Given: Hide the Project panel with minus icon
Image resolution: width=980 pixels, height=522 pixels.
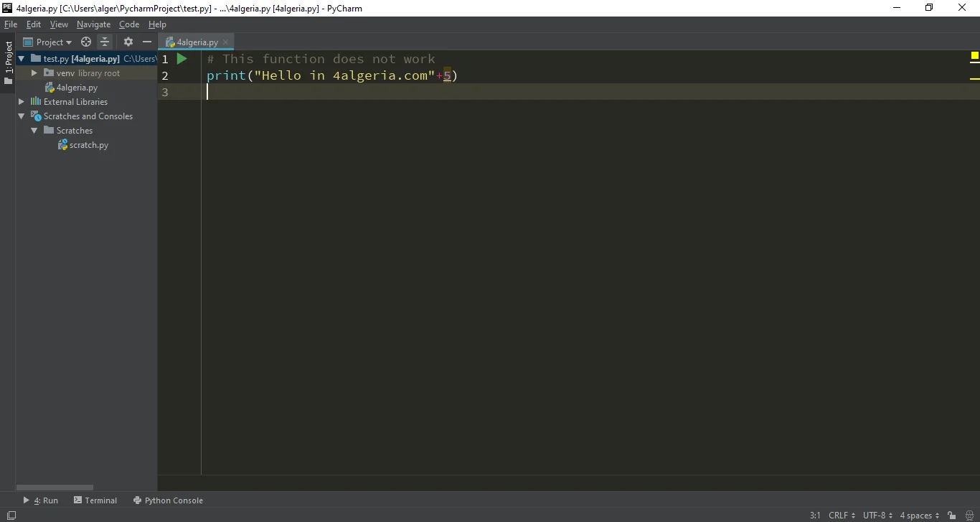Looking at the screenshot, I should (147, 42).
